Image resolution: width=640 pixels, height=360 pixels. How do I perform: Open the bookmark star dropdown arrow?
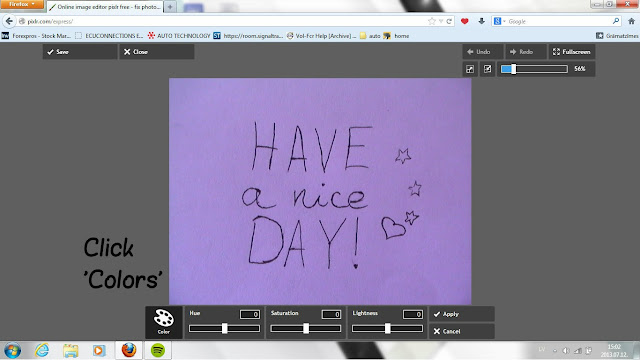pos(441,21)
